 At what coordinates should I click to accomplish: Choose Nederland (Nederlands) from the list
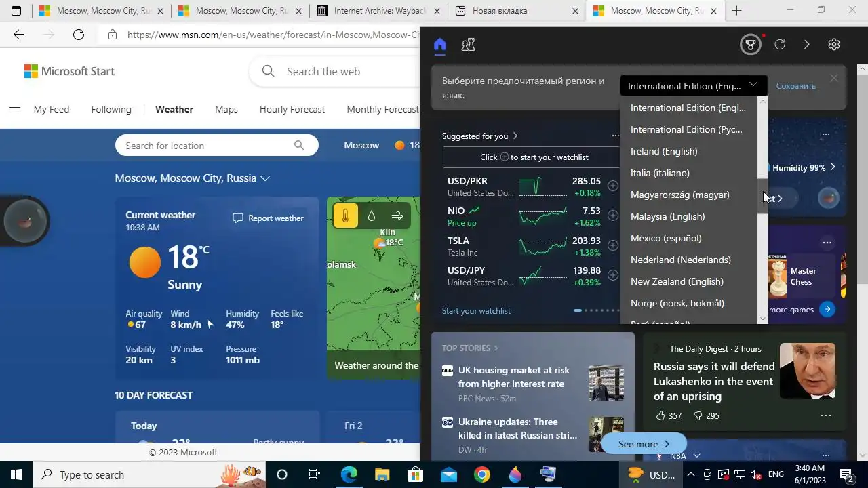(x=688, y=260)
